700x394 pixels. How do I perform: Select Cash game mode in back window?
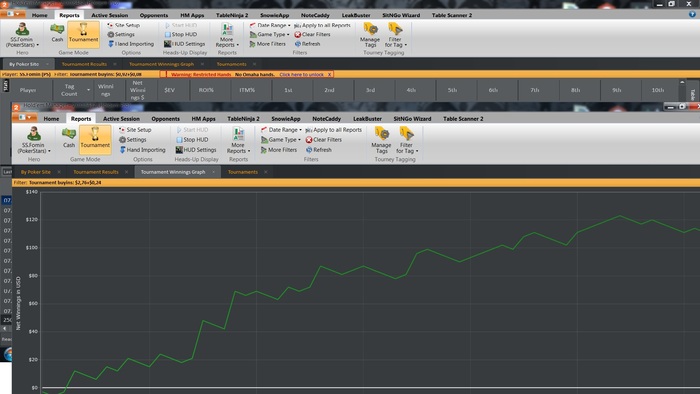(x=57, y=33)
